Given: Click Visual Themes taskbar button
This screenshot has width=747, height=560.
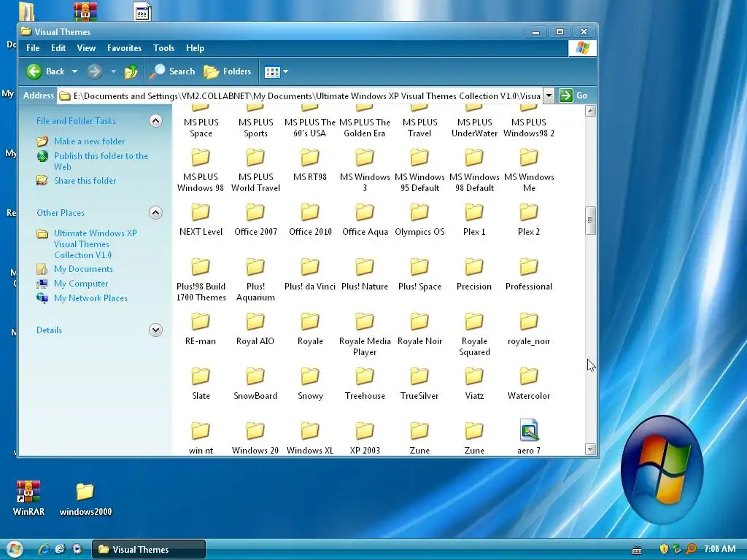Looking at the screenshot, I should pyautogui.click(x=148, y=549).
